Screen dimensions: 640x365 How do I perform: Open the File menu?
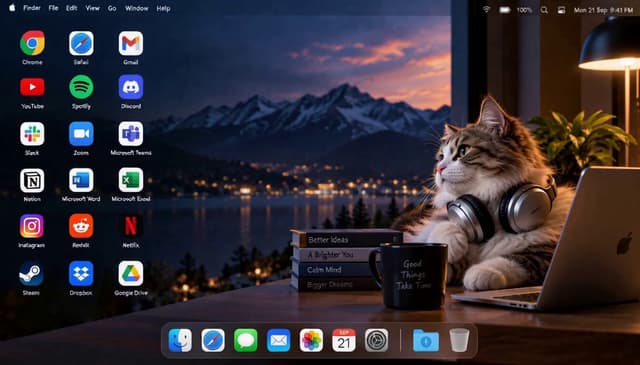point(53,8)
